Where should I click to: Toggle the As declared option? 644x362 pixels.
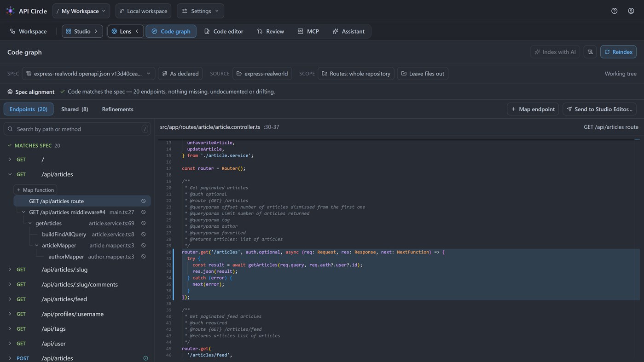click(x=180, y=74)
